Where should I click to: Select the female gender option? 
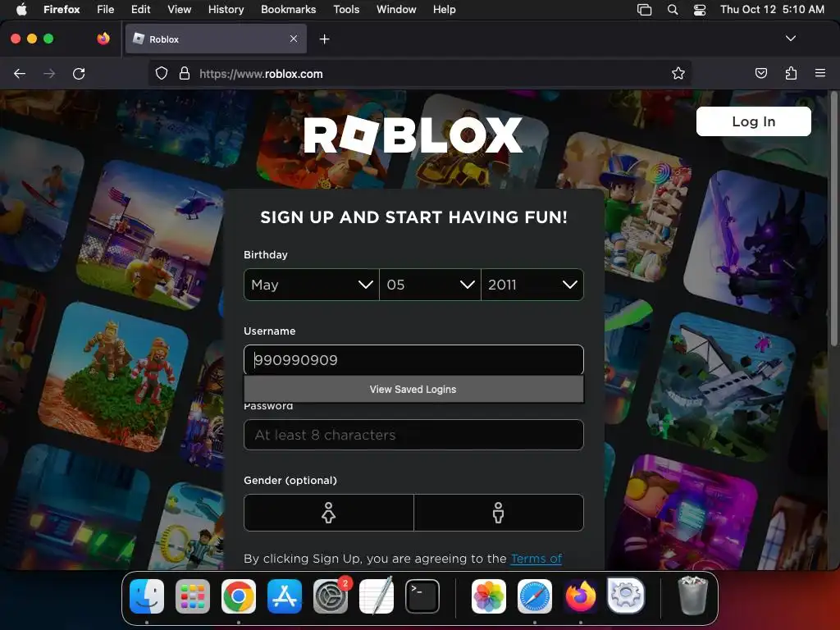pos(328,513)
